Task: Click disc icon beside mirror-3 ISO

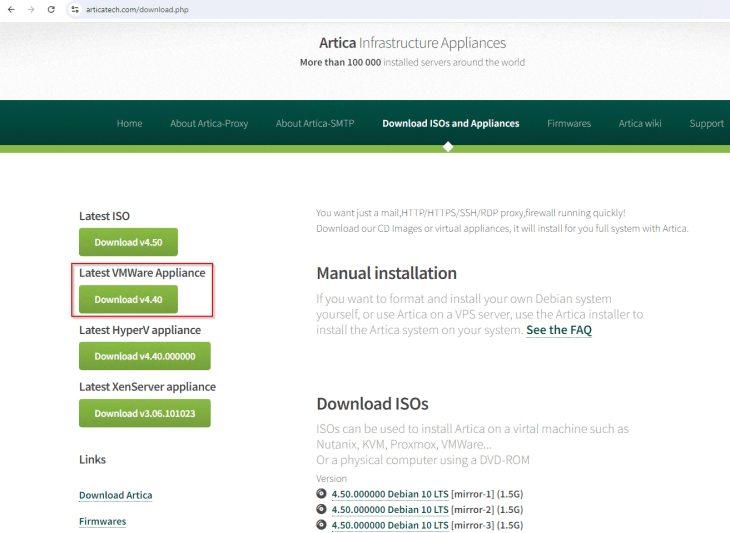Action: pyautogui.click(x=322, y=524)
